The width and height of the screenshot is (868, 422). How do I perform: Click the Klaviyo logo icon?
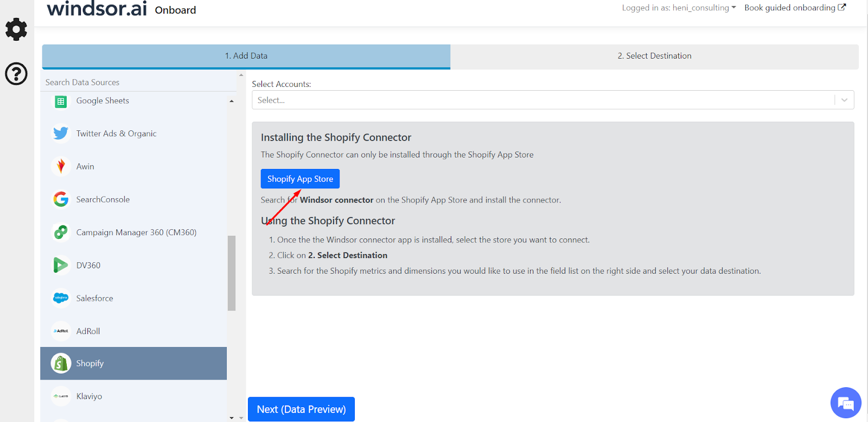(x=61, y=396)
